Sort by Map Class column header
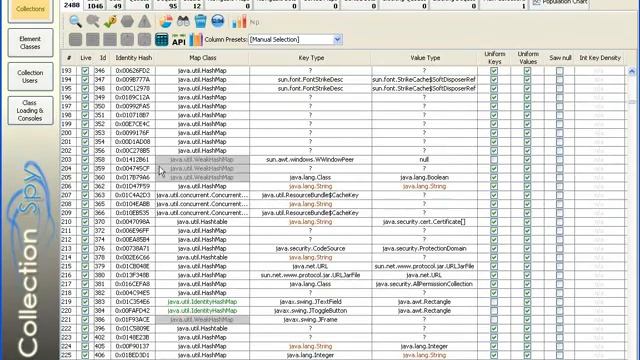Image resolution: width=640 pixels, height=360 pixels. [x=202, y=58]
